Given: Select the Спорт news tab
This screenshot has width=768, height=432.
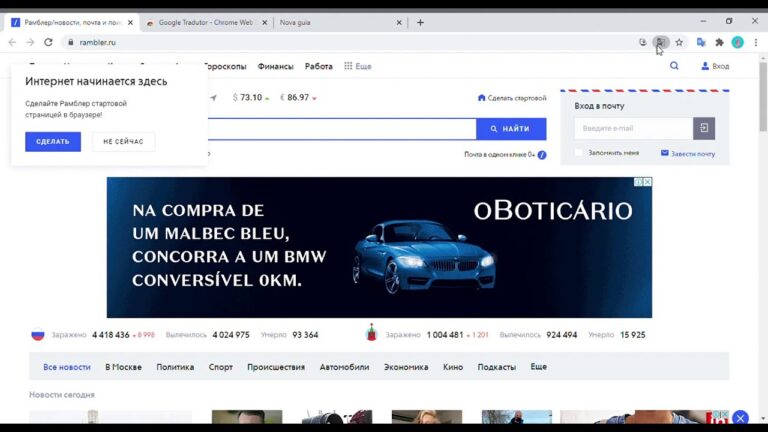Looking at the screenshot, I should pyautogui.click(x=220, y=367).
